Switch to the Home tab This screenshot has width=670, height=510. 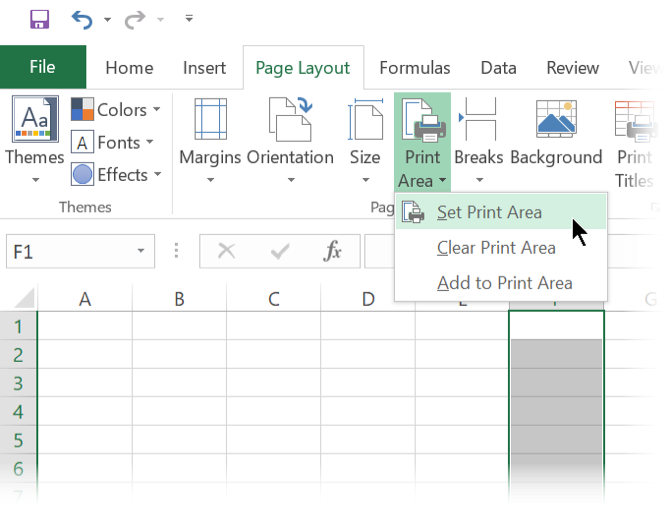pos(129,68)
